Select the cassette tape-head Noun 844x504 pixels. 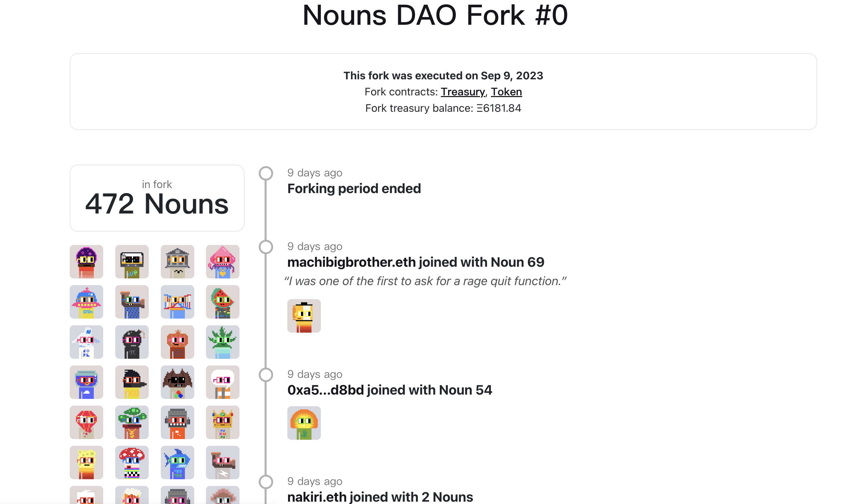pyautogui.click(x=132, y=261)
